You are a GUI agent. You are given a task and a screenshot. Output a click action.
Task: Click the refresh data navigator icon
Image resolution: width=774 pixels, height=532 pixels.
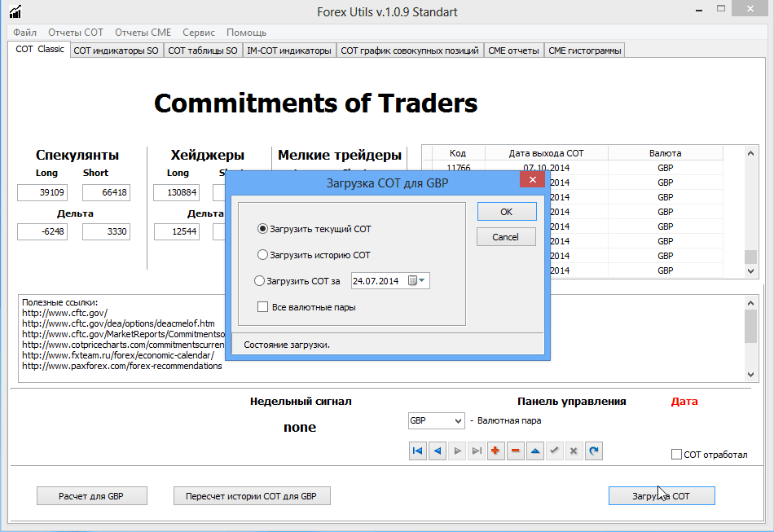pos(594,451)
